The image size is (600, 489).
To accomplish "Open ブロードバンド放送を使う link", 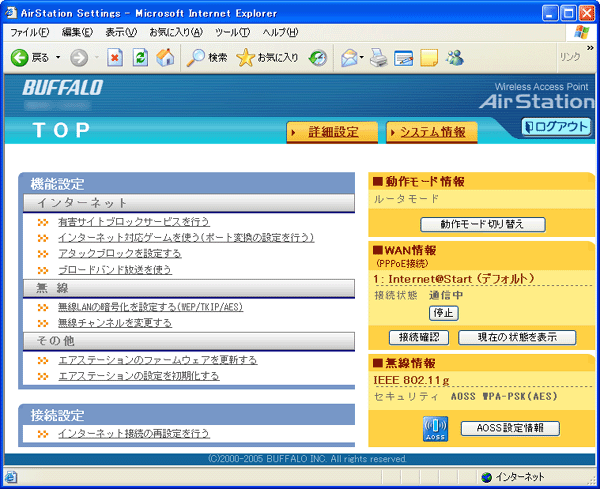I will pyautogui.click(x=115, y=270).
